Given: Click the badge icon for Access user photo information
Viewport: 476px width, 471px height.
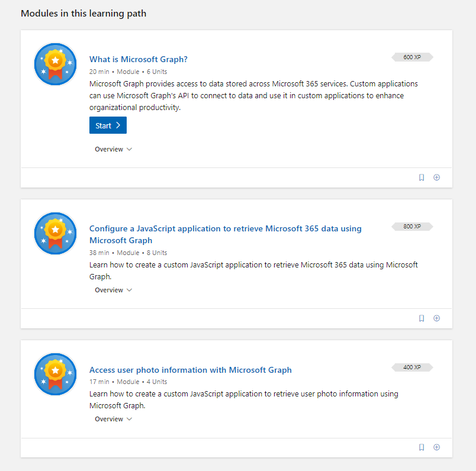Looking at the screenshot, I should click(55, 374).
